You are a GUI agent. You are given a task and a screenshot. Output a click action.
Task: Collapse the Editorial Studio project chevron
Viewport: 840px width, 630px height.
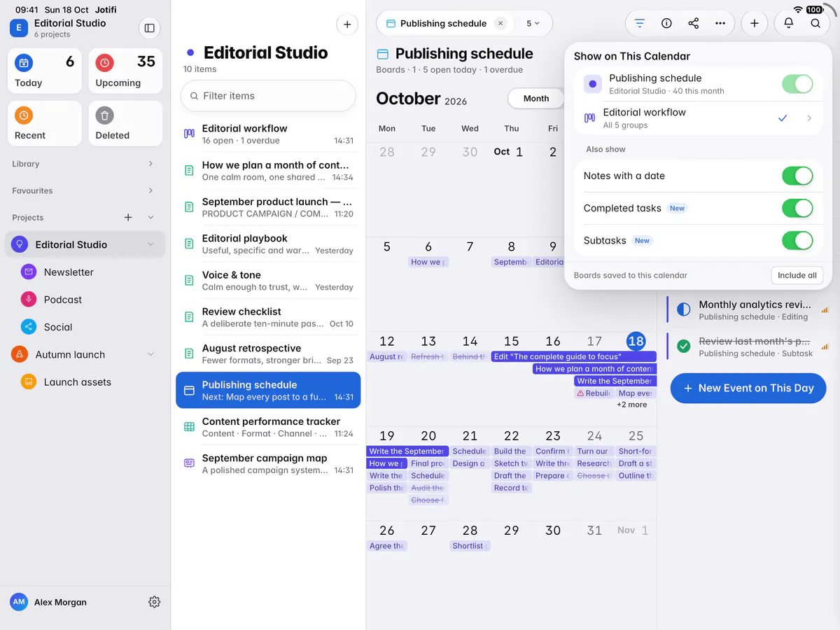tap(150, 244)
